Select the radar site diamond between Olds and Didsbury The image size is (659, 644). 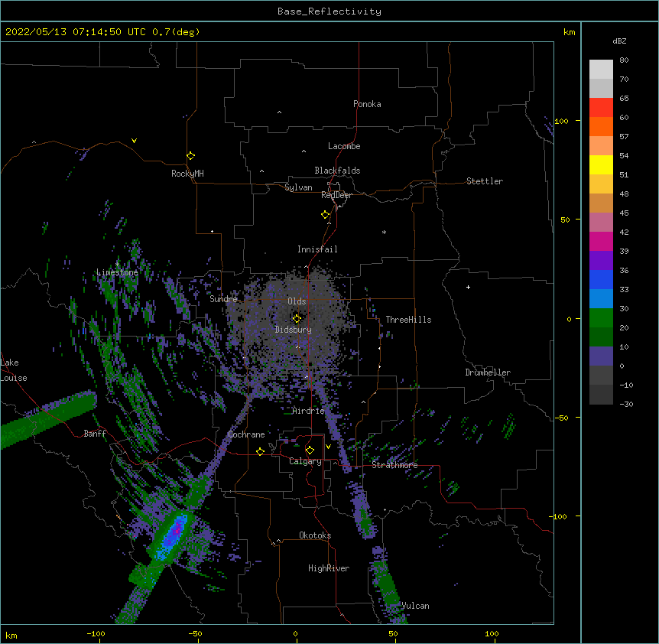click(x=297, y=318)
